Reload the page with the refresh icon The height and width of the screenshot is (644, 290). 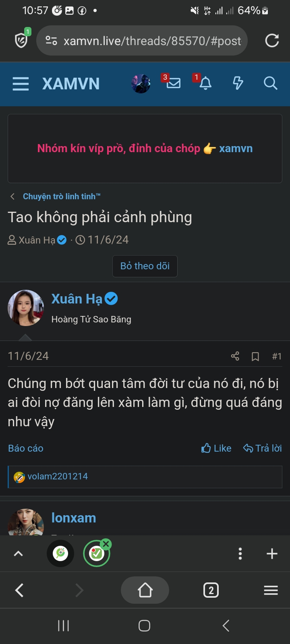tap(272, 41)
